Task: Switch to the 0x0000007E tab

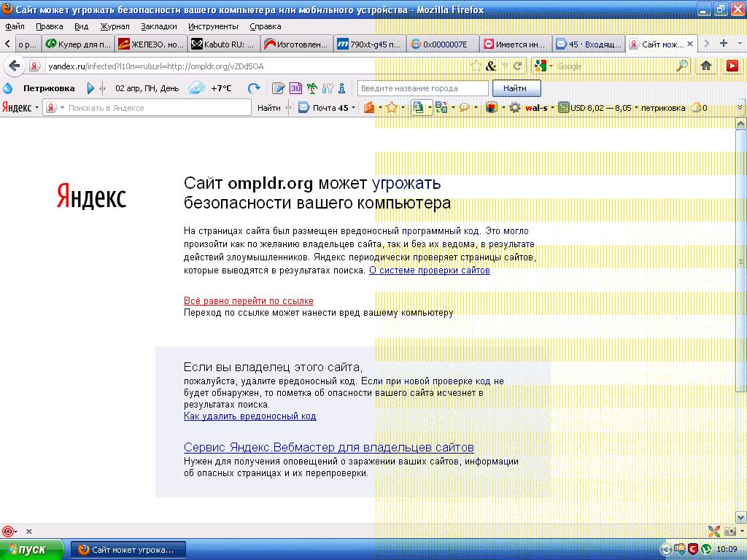Action: point(443,44)
